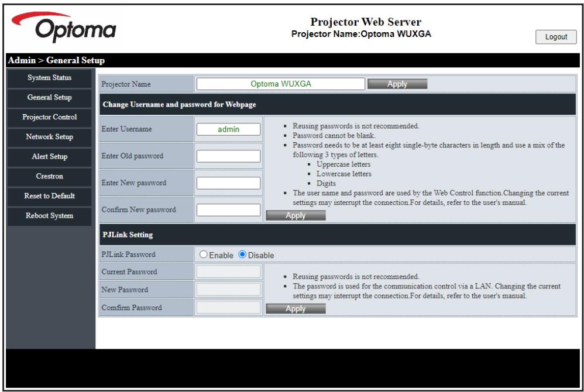
Task: Apply the Projector Name change
Action: tap(397, 84)
